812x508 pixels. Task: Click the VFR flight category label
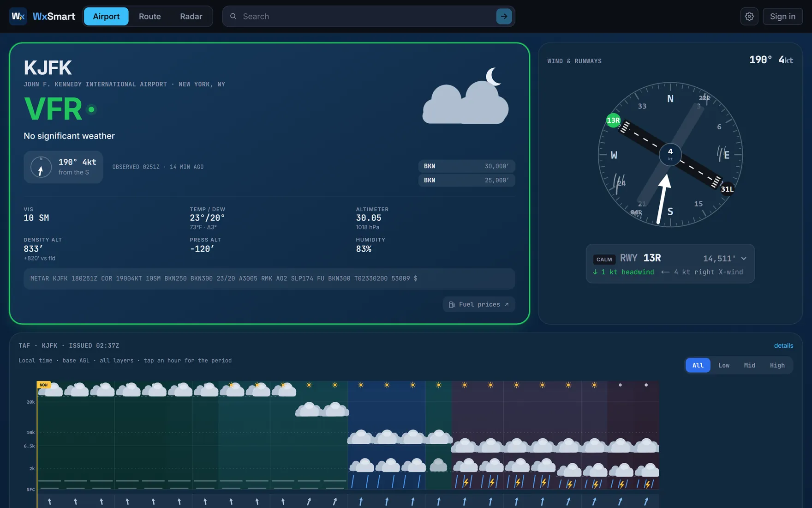pyautogui.click(x=53, y=109)
